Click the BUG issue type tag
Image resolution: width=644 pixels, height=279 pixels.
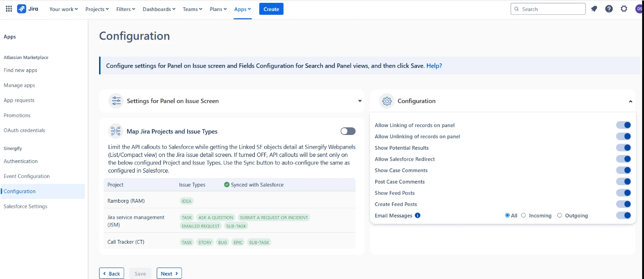pyautogui.click(x=222, y=242)
